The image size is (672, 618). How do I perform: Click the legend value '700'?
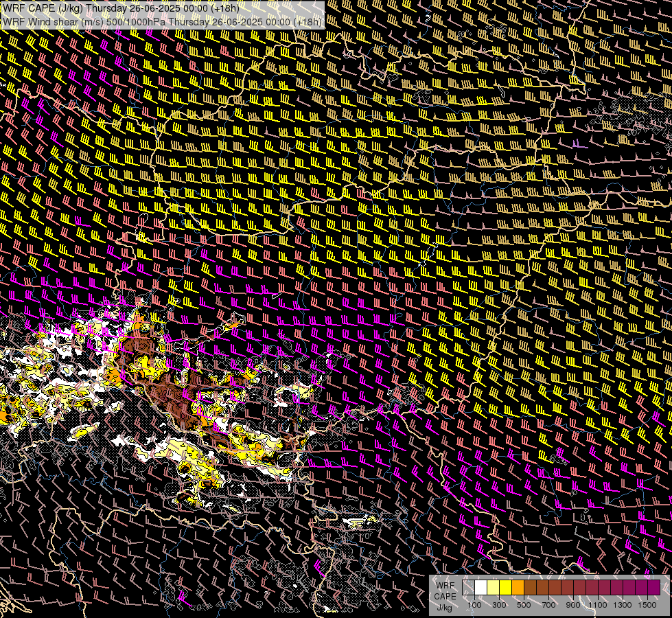[x=548, y=605]
